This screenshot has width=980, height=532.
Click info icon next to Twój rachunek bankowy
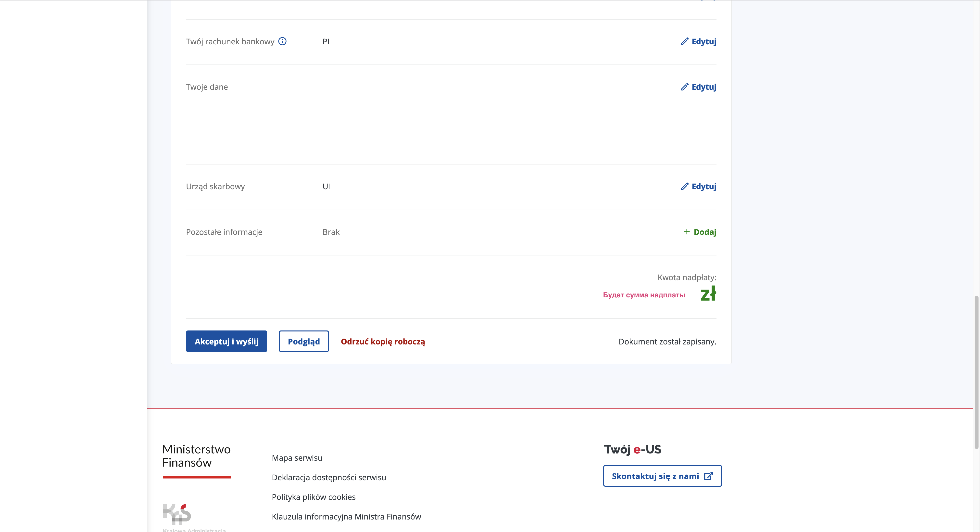(282, 41)
